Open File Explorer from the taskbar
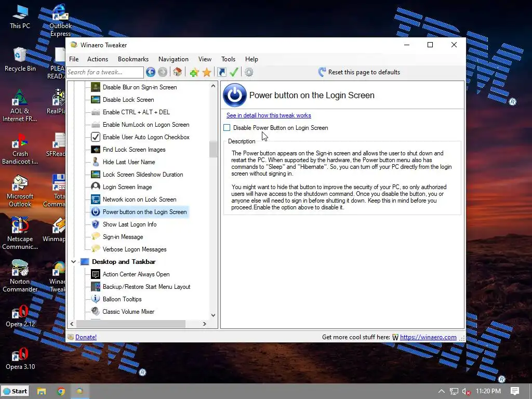The image size is (532, 399). tap(42, 391)
